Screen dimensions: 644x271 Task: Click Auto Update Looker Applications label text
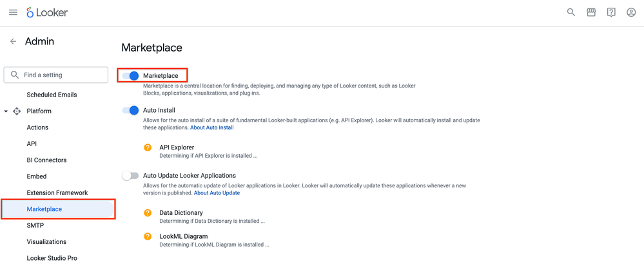pyautogui.click(x=190, y=176)
